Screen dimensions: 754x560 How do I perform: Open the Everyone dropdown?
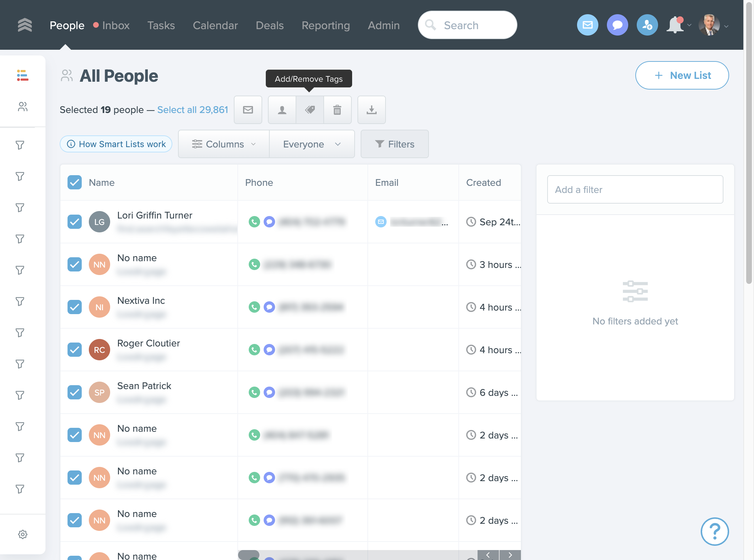(x=312, y=144)
